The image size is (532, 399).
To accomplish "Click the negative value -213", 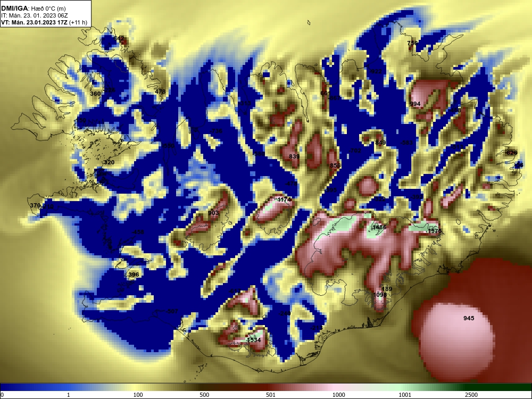I will coord(317,328).
